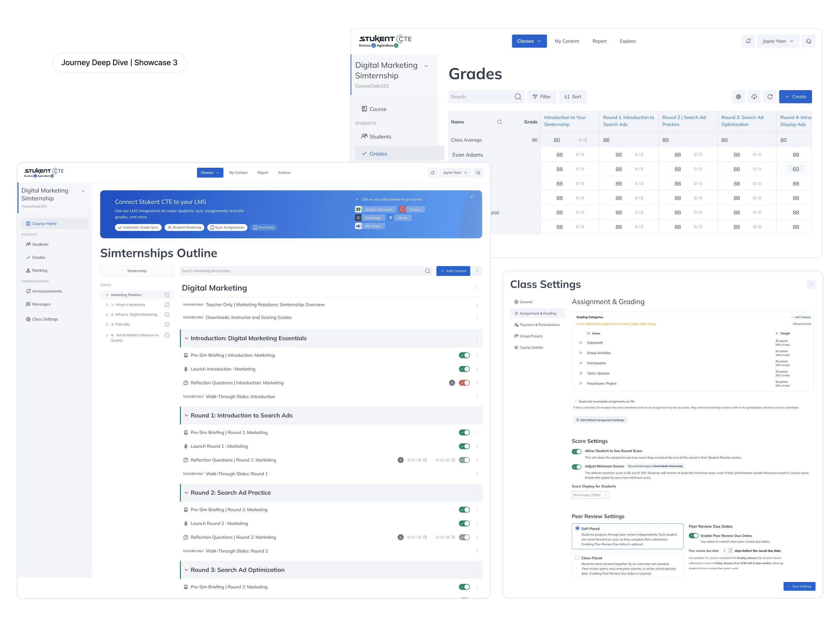Click info icon next to Paid Ads topic
Image resolution: width=840 pixels, height=630 pixels.
(x=167, y=324)
